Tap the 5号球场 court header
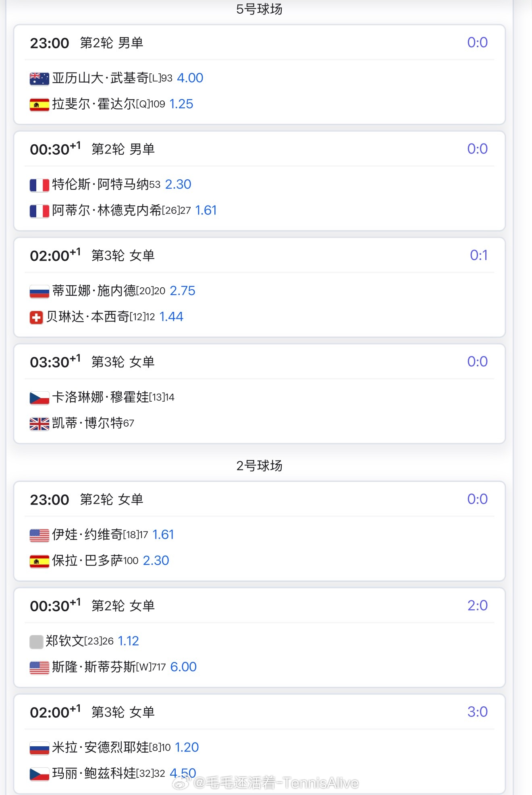The image size is (532, 795). pyautogui.click(x=259, y=9)
